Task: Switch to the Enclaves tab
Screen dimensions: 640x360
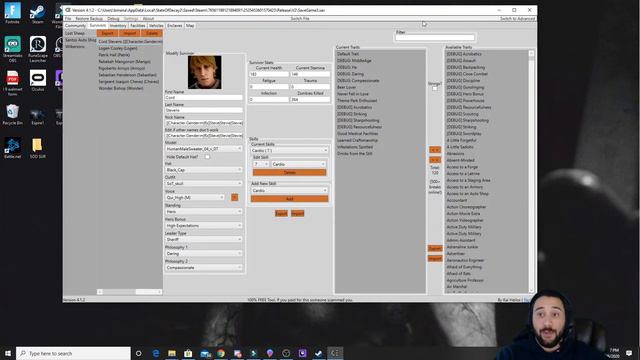Action: [175, 26]
